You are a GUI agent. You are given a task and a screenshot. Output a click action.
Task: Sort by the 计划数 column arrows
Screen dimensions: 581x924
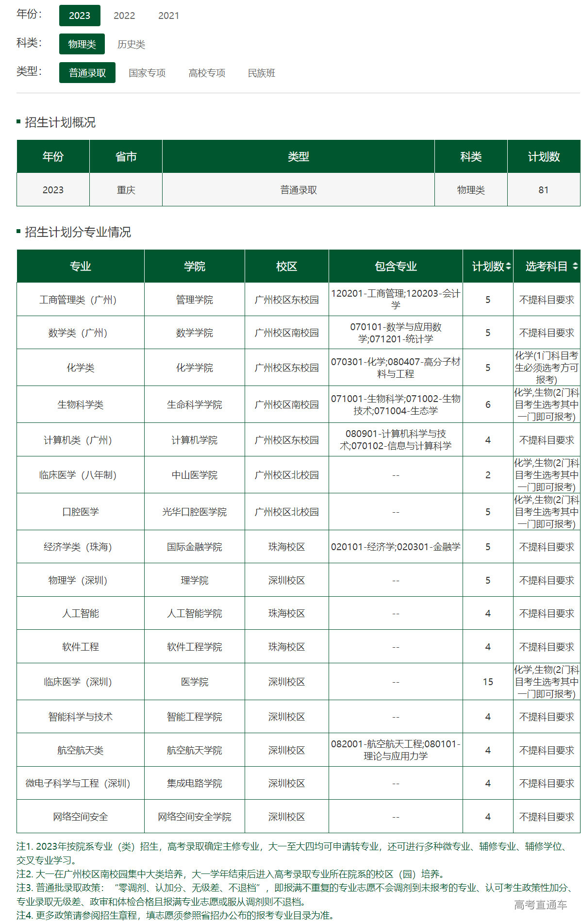coord(508,266)
